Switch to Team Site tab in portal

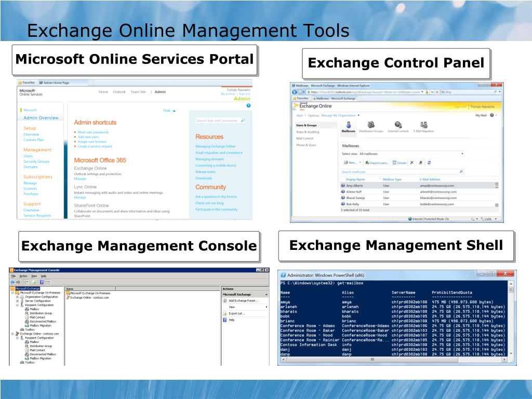[x=138, y=92]
